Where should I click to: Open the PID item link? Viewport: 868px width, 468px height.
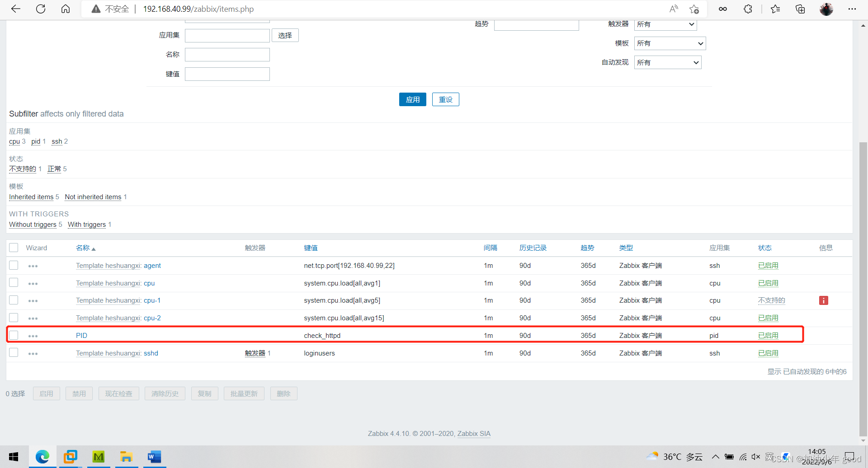click(81, 336)
